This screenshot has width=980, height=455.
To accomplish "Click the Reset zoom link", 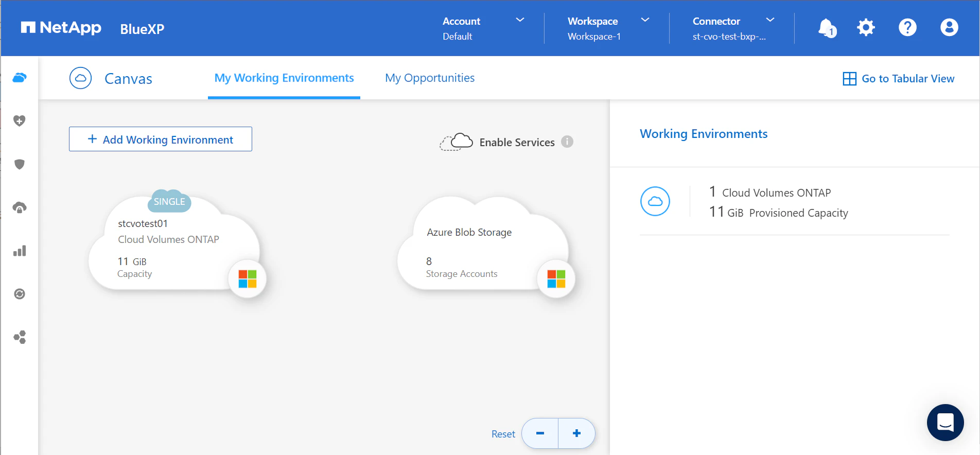I will coord(503,434).
